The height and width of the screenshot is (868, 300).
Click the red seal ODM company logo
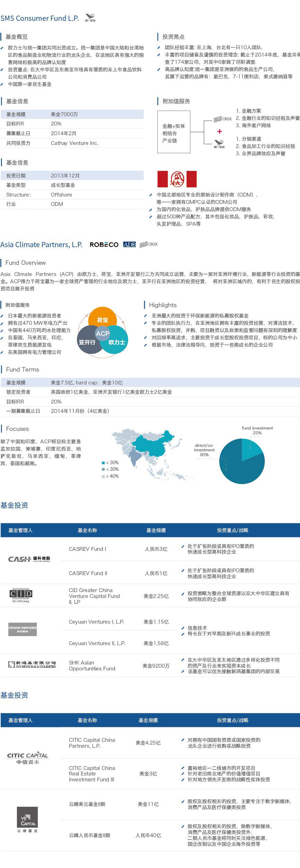tap(177, 179)
